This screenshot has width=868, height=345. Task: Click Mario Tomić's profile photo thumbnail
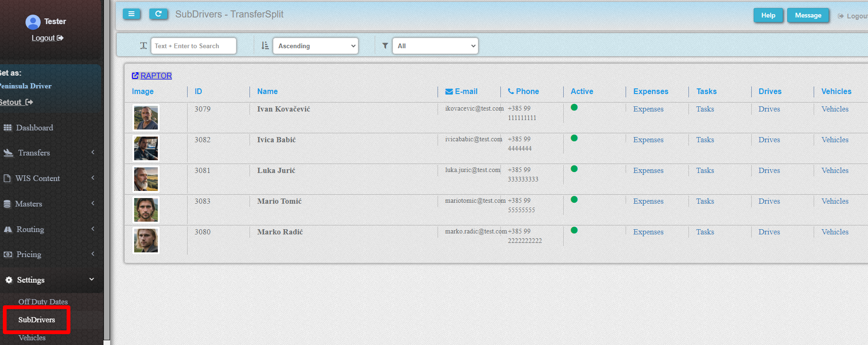tap(146, 210)
